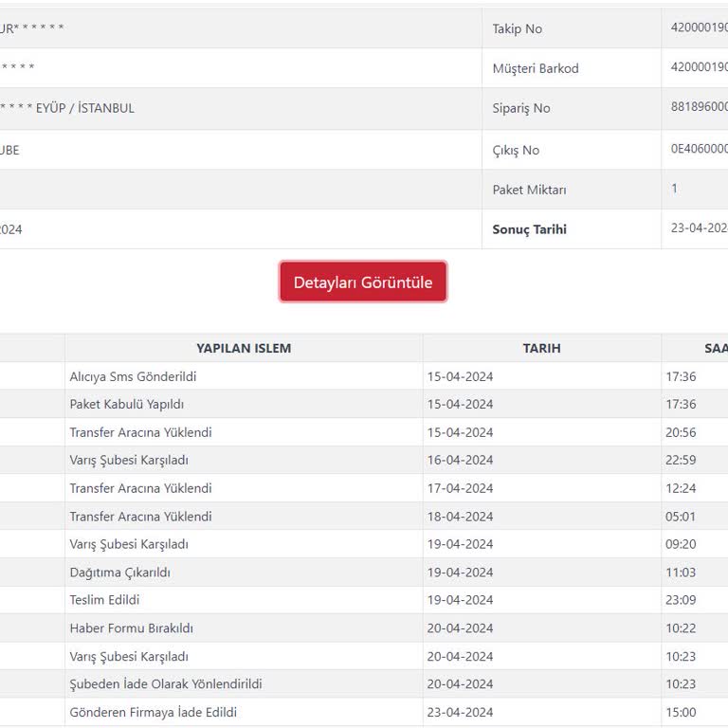Select the Sipariş No label cell
The image size is (728, 728).
click(572, 108)
